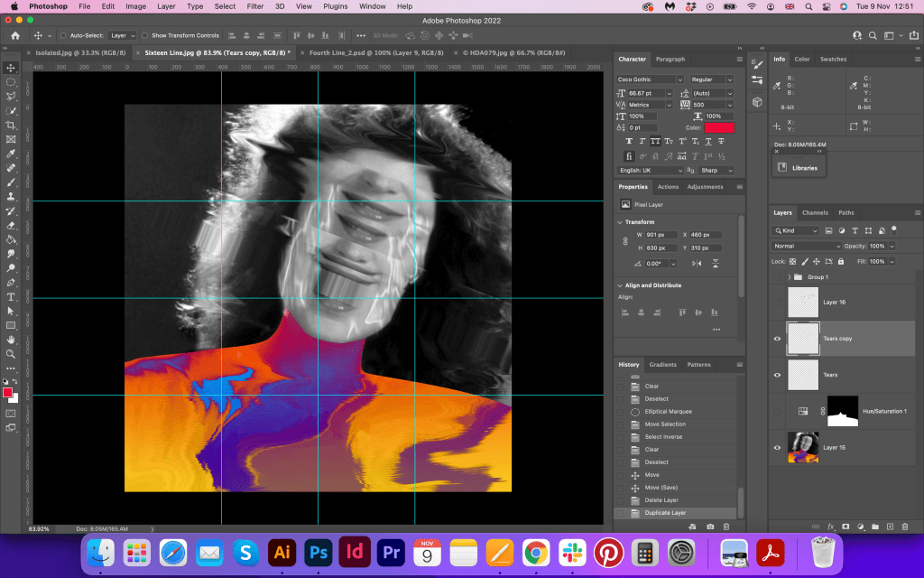Click the layer mask icon in Layers panel
Screen dimensions: 924x578
click(x=845, y=526)
